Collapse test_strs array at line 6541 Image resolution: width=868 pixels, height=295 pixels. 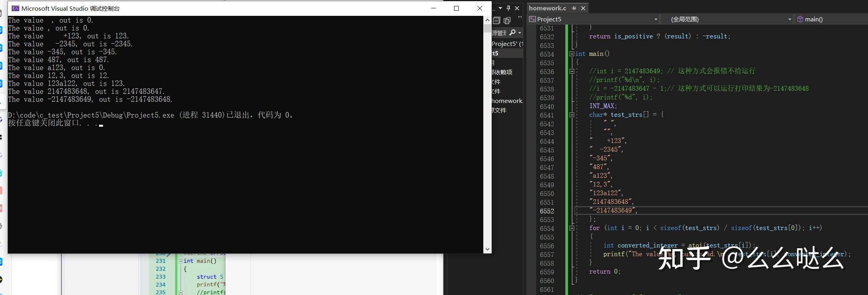pos(572,115)
